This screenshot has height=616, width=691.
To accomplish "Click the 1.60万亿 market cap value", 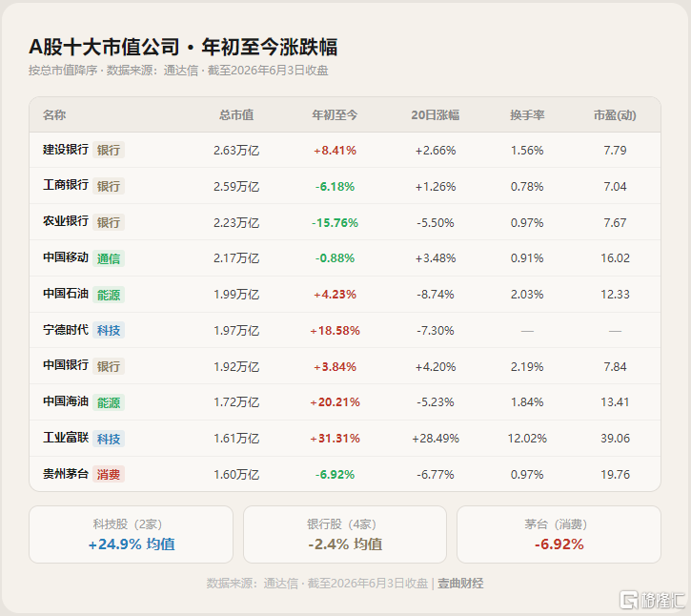I will tap(236, 475).
